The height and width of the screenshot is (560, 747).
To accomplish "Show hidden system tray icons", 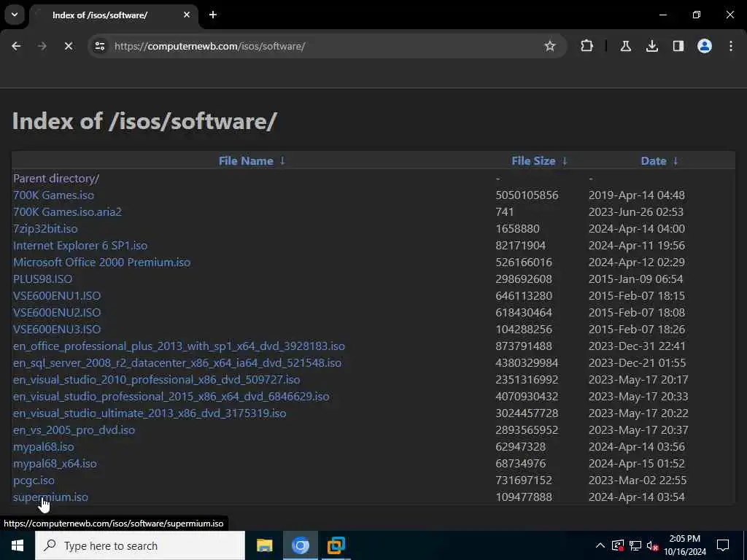I will coord(600,545).
